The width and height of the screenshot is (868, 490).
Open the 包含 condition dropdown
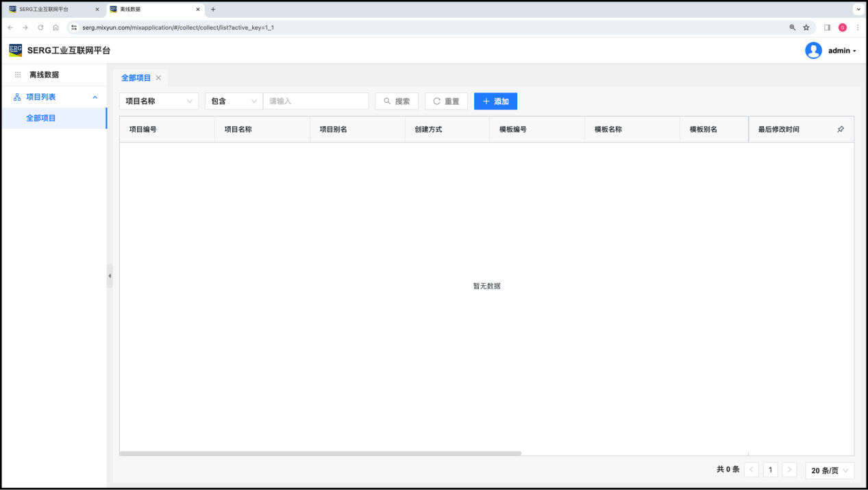(x=233, y=101)
